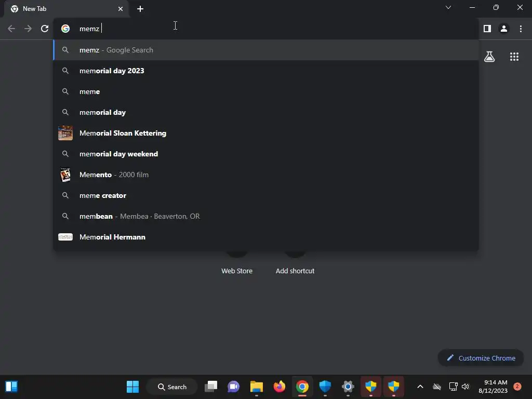Choose 'memorial day 2023' suggestion
The image size is (532, 399).
point(267,71)
